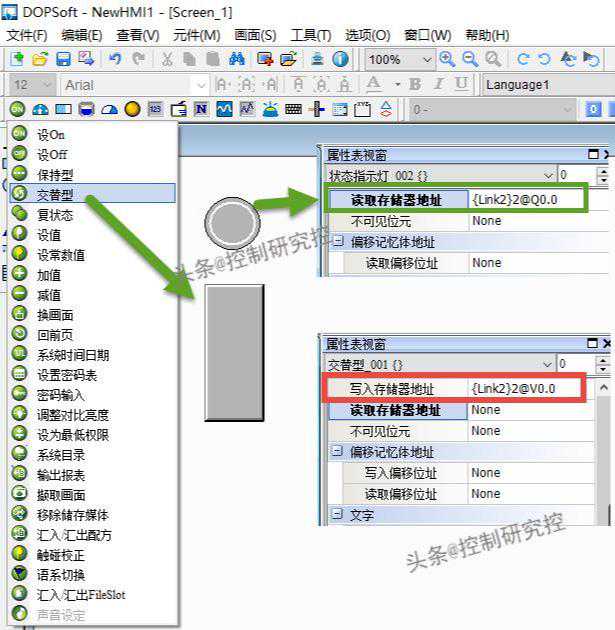Select 换画面 in the button list
The width and height of the screenshot is (615, 630).
tap(55, 315)
